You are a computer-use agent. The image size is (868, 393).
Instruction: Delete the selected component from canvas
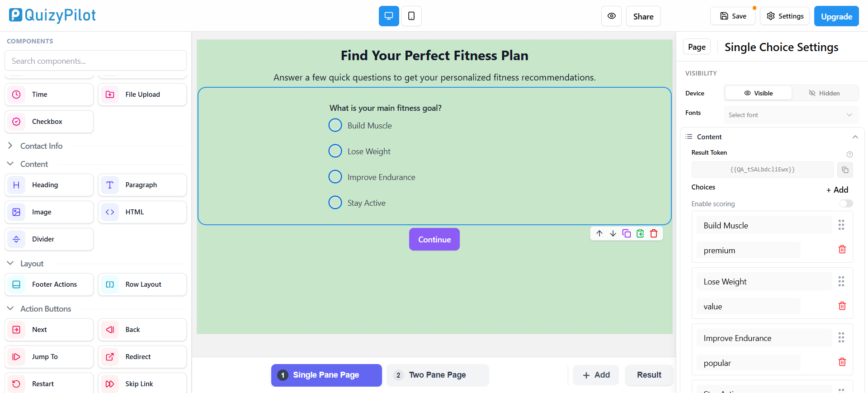click(654, 233)
